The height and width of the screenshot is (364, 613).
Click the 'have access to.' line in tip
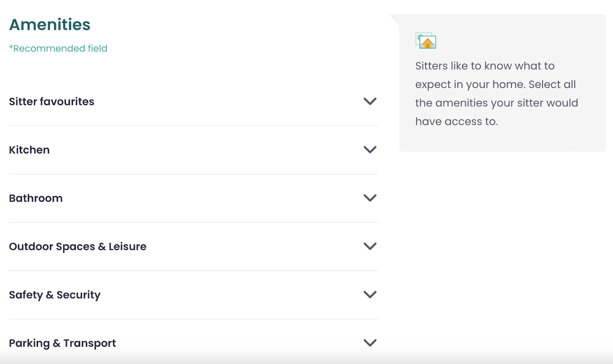click(456, 121)
